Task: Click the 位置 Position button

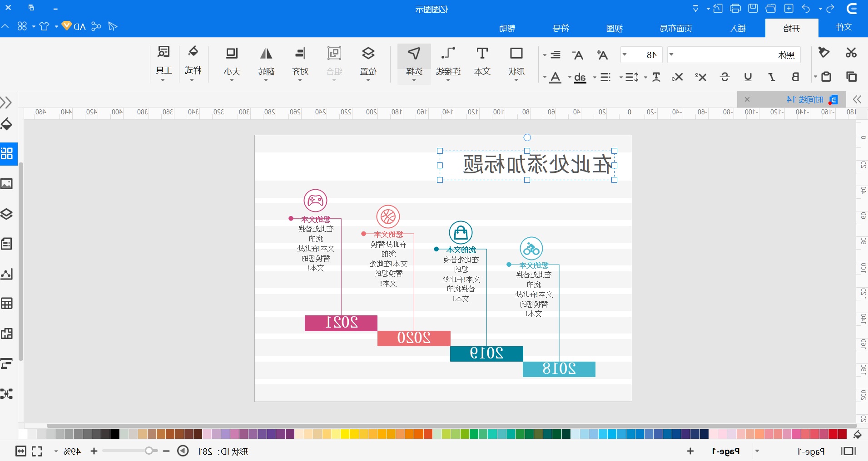Action: [368, 64]
